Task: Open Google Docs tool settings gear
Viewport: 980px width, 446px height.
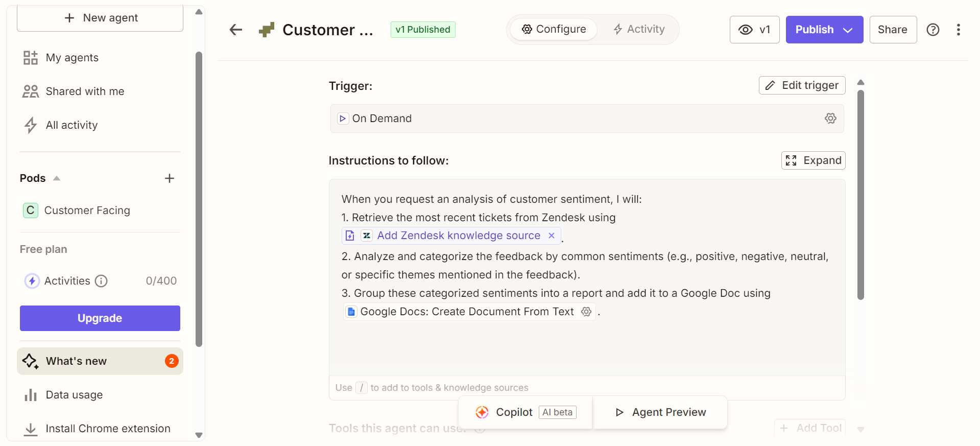Action: pyautogui.click(x=586, y=312)
